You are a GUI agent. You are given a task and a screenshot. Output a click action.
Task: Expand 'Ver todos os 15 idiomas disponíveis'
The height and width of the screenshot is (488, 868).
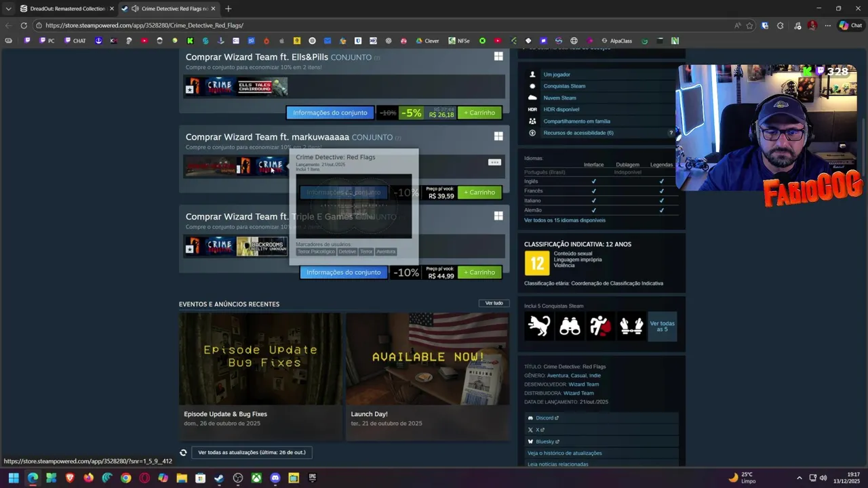tap(565, 220)
